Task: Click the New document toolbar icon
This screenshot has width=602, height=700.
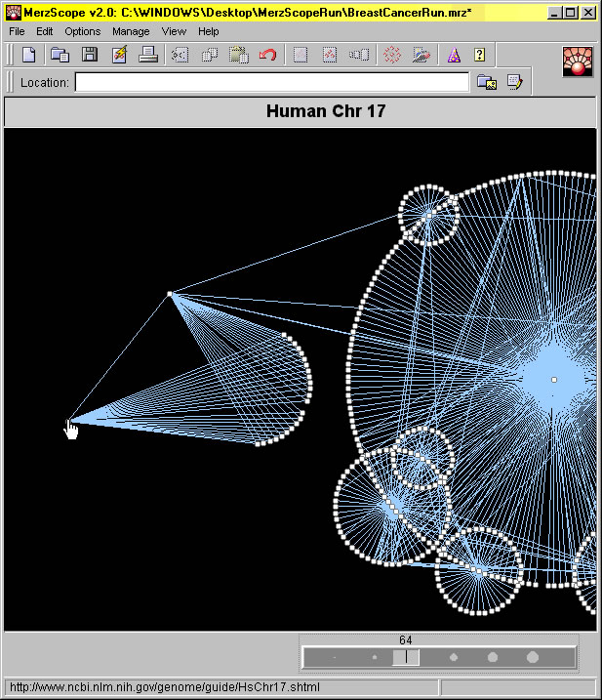Action: 29,55
